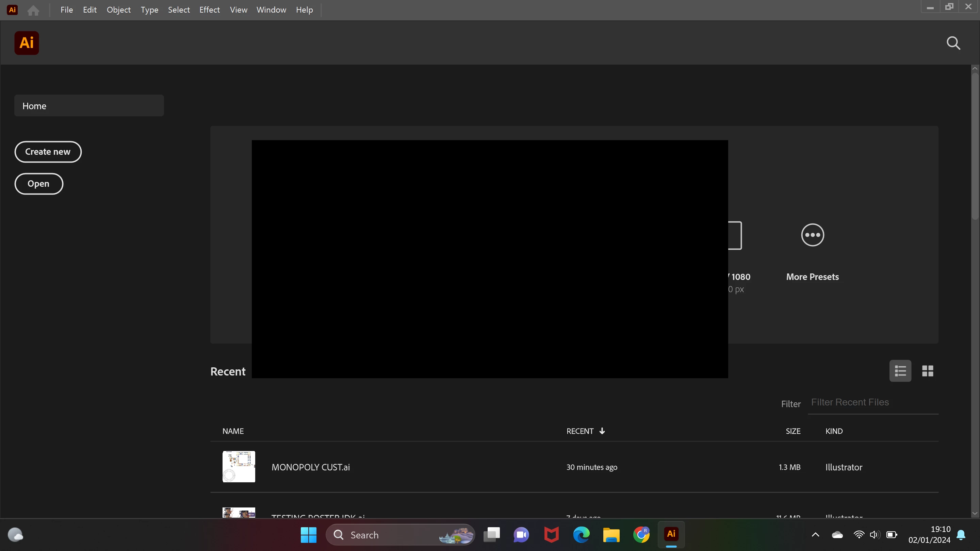Open the Window menu

271,10
